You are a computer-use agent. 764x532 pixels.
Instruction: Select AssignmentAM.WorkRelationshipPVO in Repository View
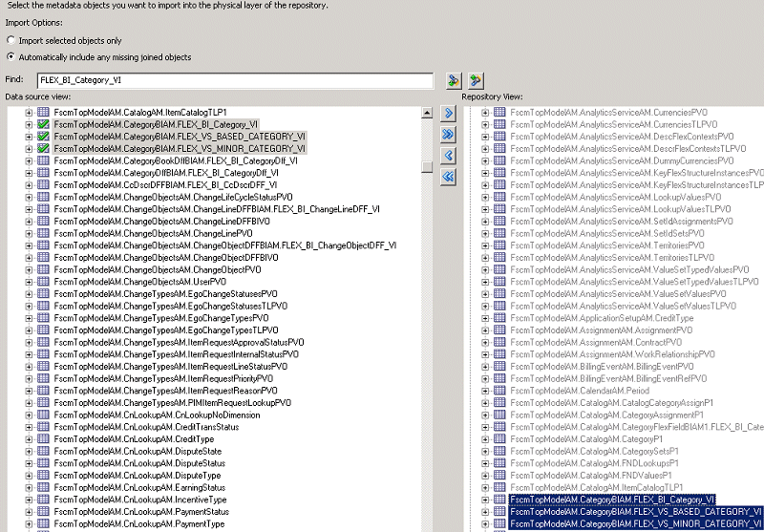[x=612, y=354]
